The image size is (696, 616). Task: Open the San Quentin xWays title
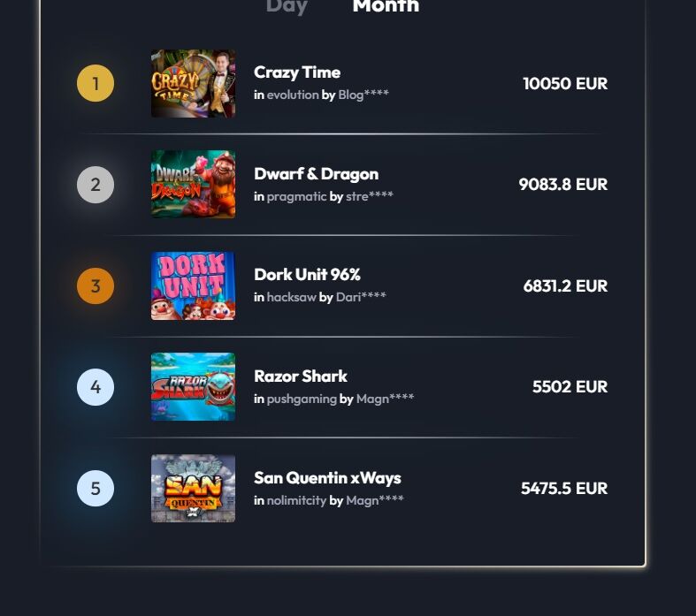[x=327, y=478]
